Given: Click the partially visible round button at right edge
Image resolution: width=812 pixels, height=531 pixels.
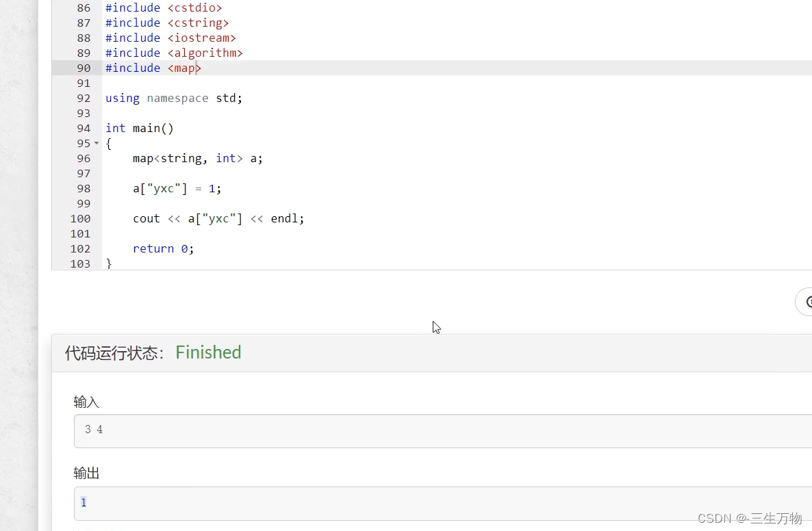Looking at the screenshot, I should coord(804,301).
